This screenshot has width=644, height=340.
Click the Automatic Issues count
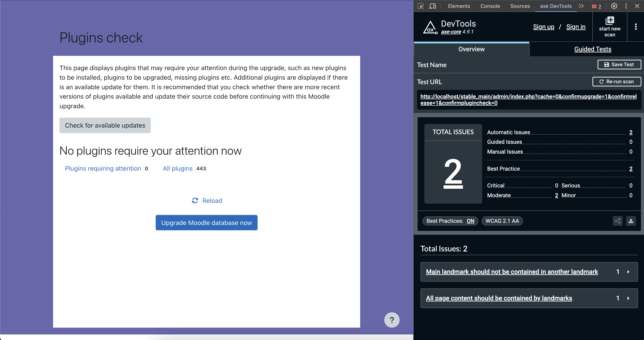tap(631, 133)
